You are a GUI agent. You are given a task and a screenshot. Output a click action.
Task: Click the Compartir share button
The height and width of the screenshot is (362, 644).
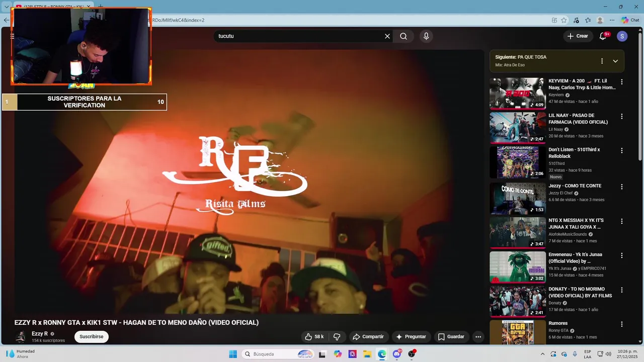click(x=368, y=337)
